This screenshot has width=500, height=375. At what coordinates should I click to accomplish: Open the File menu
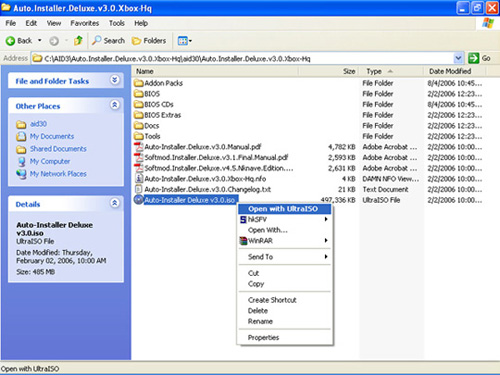coord(11,23)
